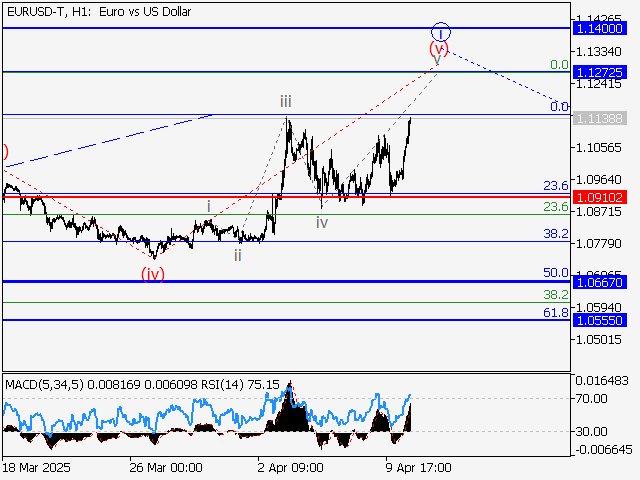Select the red (iv) wave label

152,273
